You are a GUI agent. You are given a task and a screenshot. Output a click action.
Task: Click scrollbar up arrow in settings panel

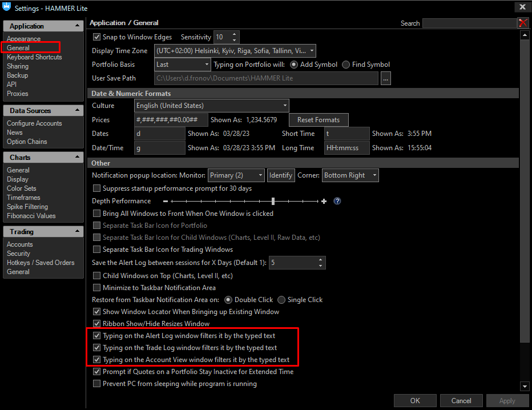click(x=525, y=35)
